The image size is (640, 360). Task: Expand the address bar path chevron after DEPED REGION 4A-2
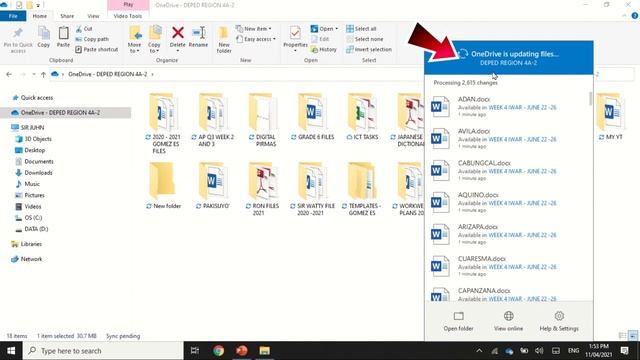pyautogui.click(x=152, y=74)
